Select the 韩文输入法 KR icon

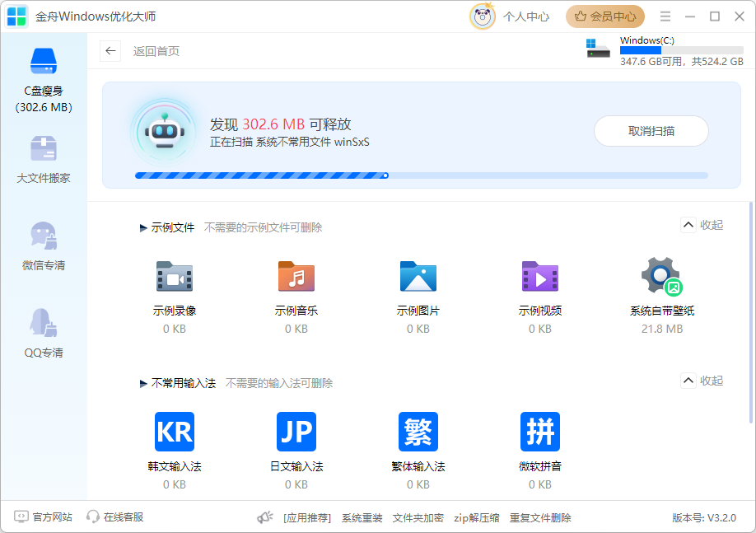175,432
